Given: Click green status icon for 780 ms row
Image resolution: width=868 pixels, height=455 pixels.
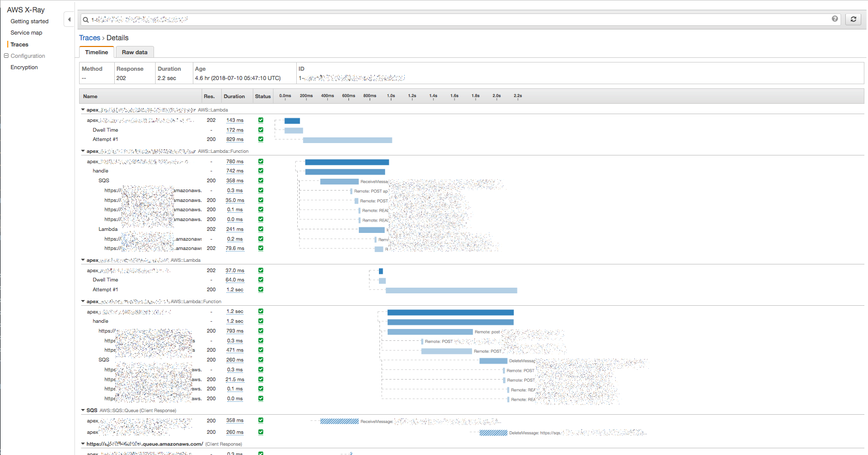Looking at the screenshot, I should point(261,162).
